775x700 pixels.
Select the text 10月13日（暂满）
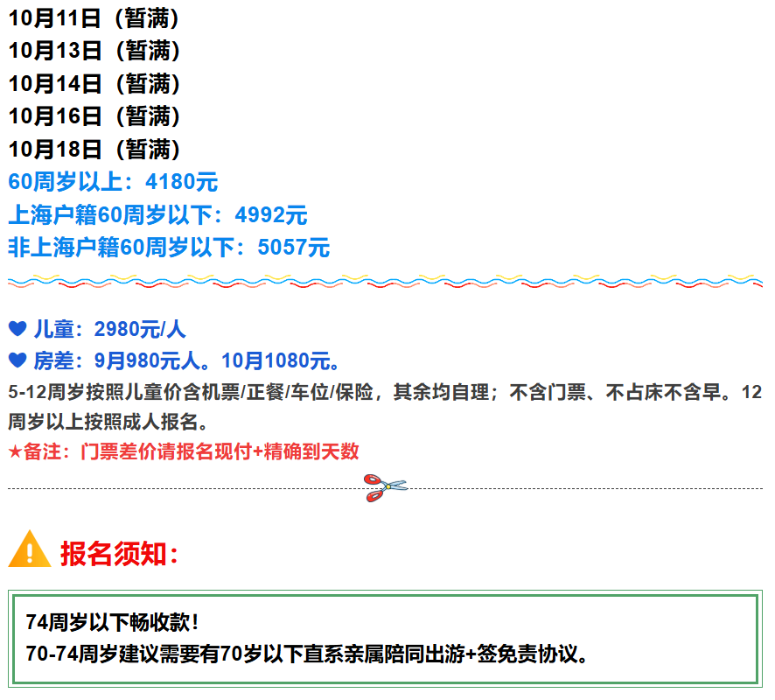[94, 51]
